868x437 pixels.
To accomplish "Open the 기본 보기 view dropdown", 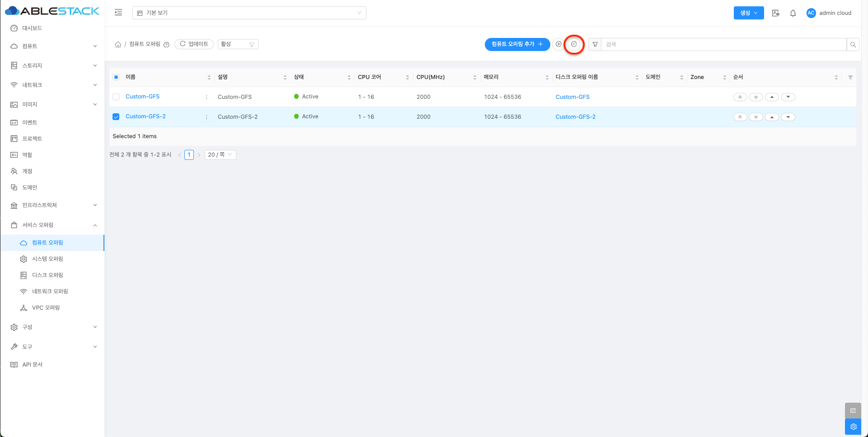I will point(249,13).
